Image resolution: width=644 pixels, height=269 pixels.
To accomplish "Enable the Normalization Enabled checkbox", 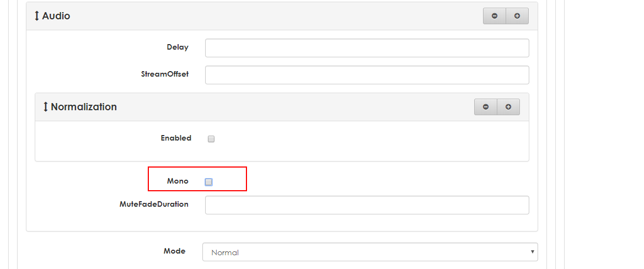I will 211,139.
